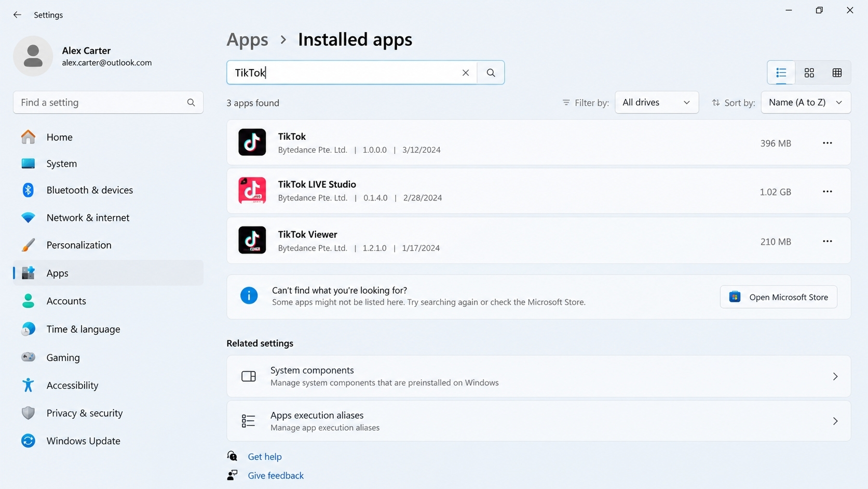The width and height of the screenshot is (868, 489).
Task: Open the Name (A to Z) sort dropdown
Action: [x=806, y=102]
